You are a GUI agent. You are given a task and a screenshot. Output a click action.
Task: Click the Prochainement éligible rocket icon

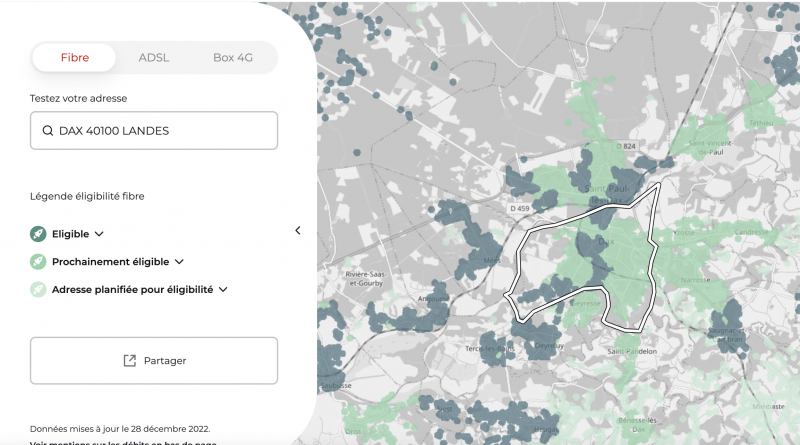38,262
